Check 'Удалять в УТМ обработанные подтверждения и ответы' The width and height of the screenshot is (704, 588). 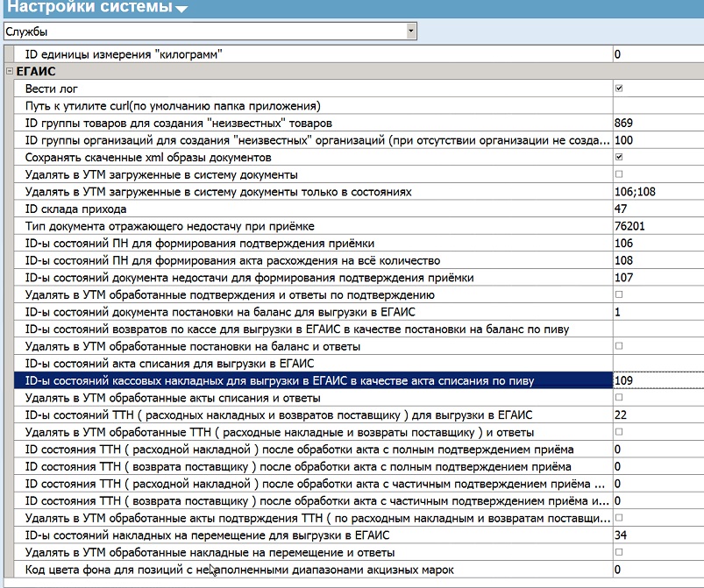pos(619,294)
